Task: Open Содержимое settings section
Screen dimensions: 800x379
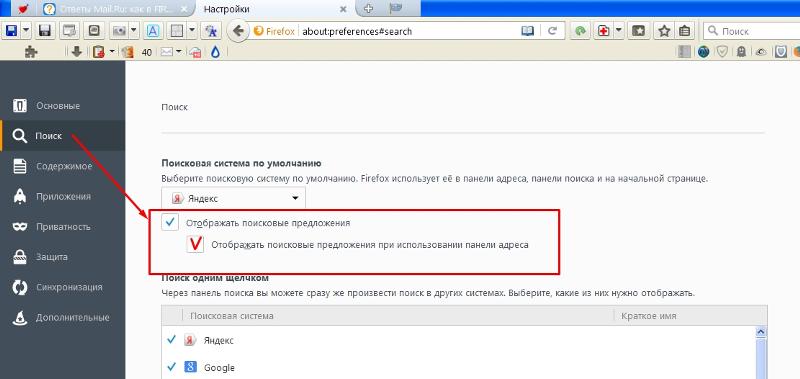Action: tap(62, 166)
